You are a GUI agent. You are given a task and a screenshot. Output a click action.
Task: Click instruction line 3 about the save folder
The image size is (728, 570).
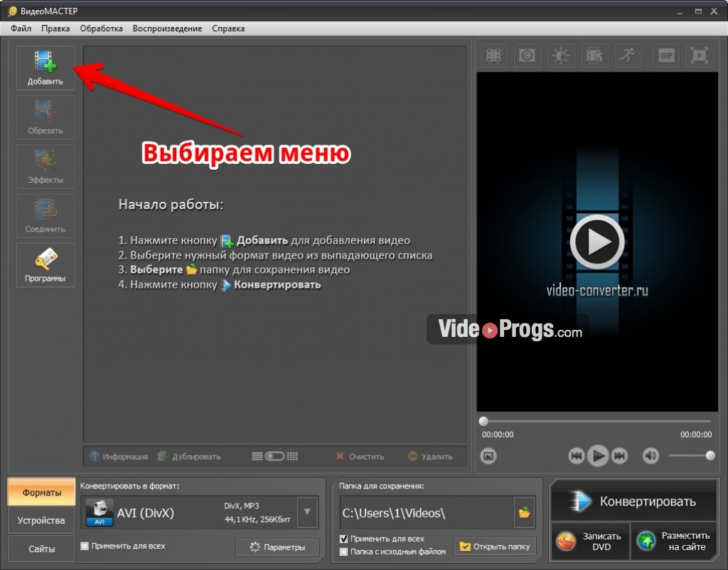coord(234,269)
